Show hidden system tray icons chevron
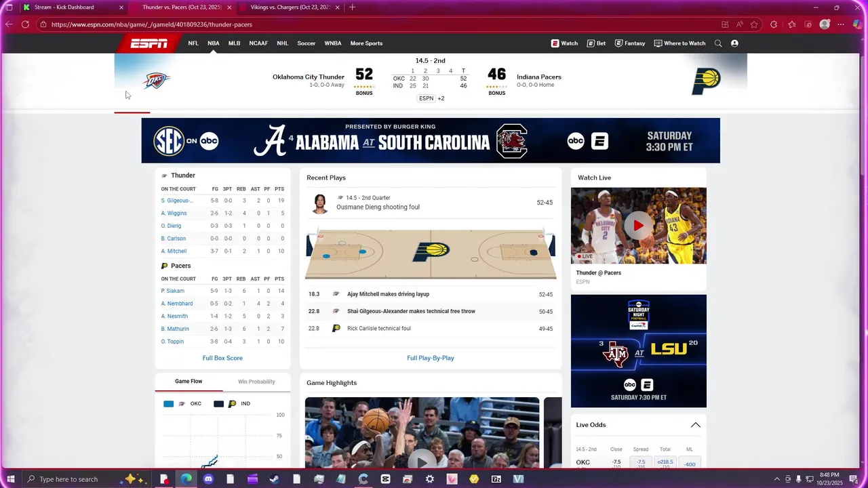The image size is (868, 488). tap(776, 479)
